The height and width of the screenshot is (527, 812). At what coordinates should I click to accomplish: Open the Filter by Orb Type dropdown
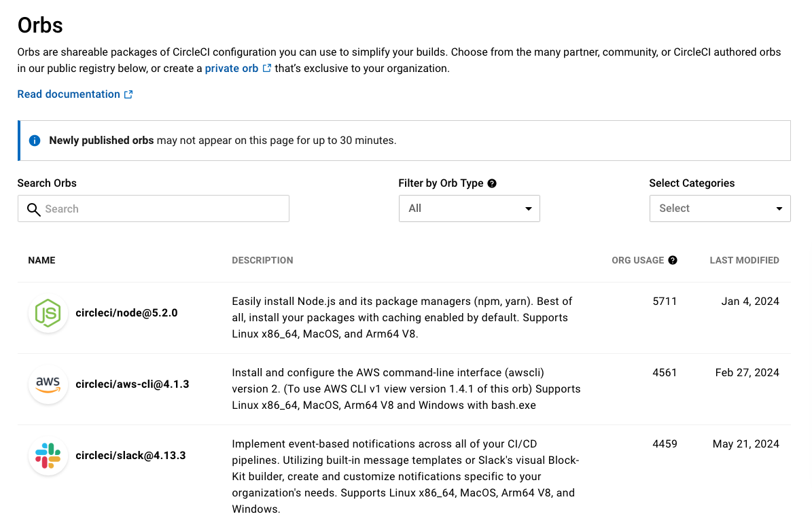[x=469, y=208]
